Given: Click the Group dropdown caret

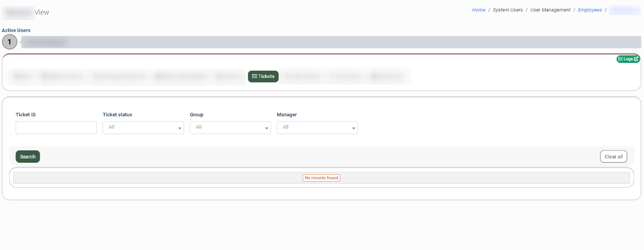Looking at the screenshot, I should pos(266,128).
